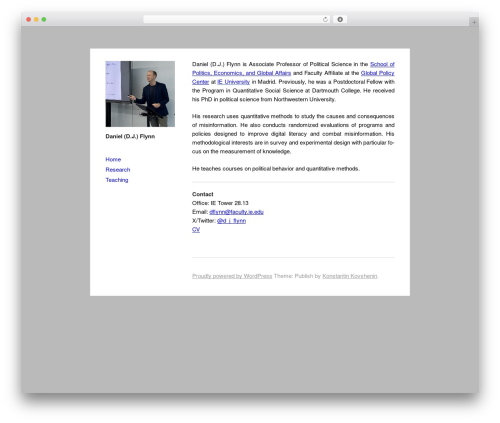The height and width of the screenshot is (423, 500).
Task: Click the green maximize window button
Action: 44,19
